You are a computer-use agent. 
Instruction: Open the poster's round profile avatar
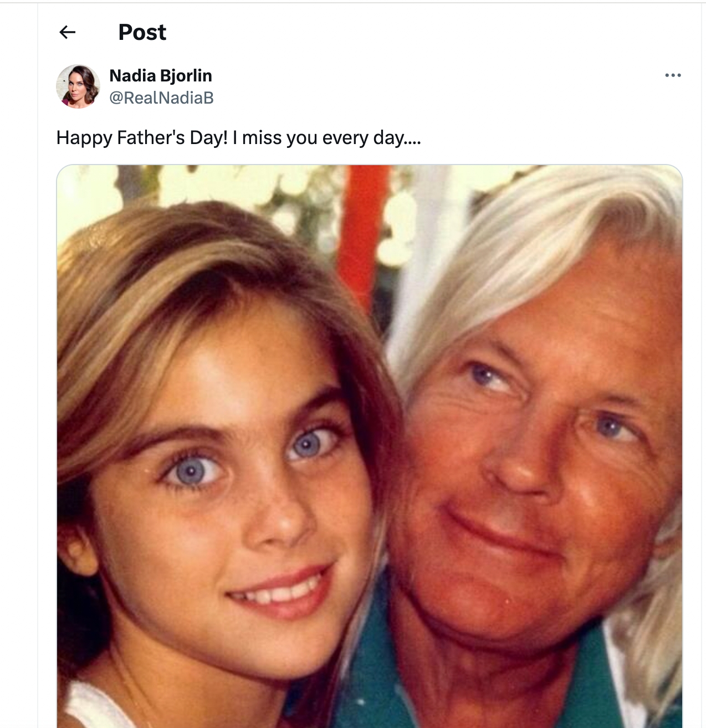pyautogui.click(x=78, y=86)
